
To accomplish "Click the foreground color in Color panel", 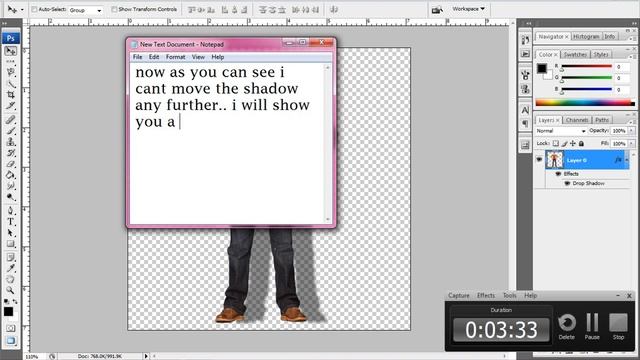I will (x=541, y=69).
